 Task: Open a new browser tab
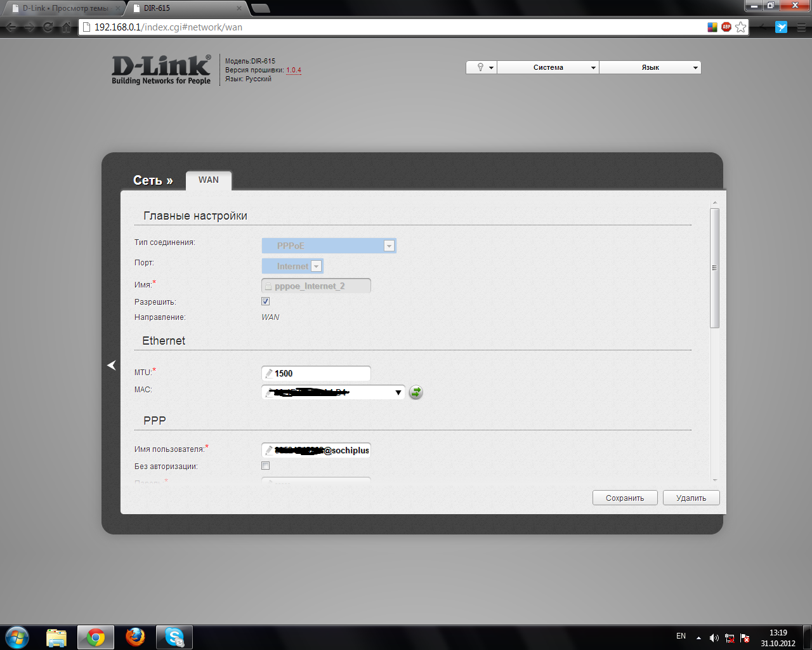[261, 8]
